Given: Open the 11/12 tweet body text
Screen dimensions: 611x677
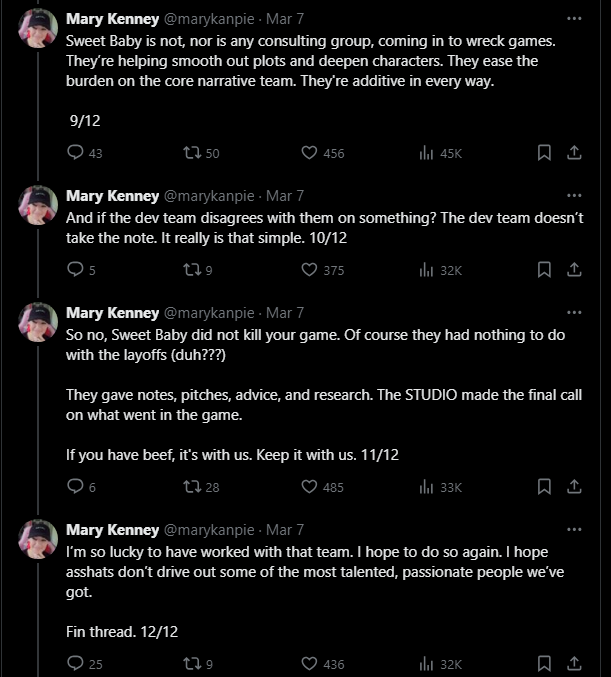Looking at the screenshot, I should (320, 395).
